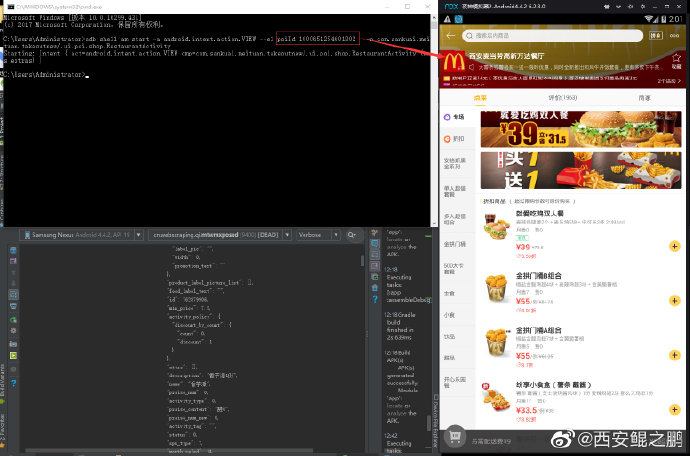Click the Logcat restart icon
This screenshot has height=456, width=690.
[13, 320]
